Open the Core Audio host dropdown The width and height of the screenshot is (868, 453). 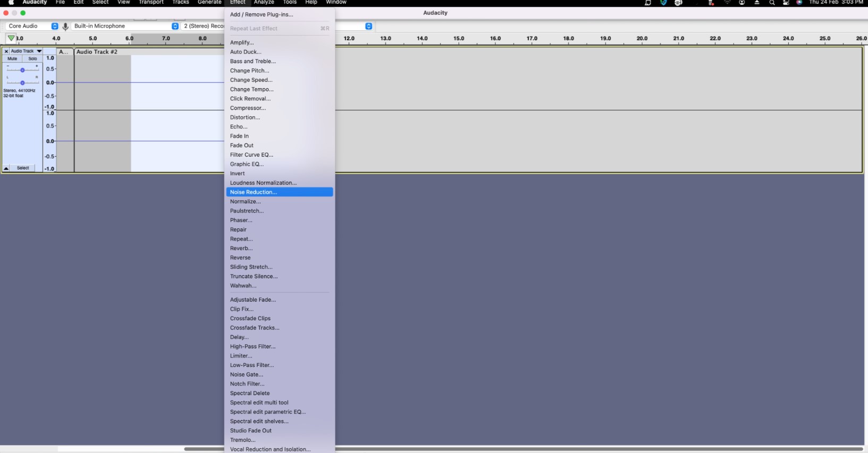[x=31, y=26]
